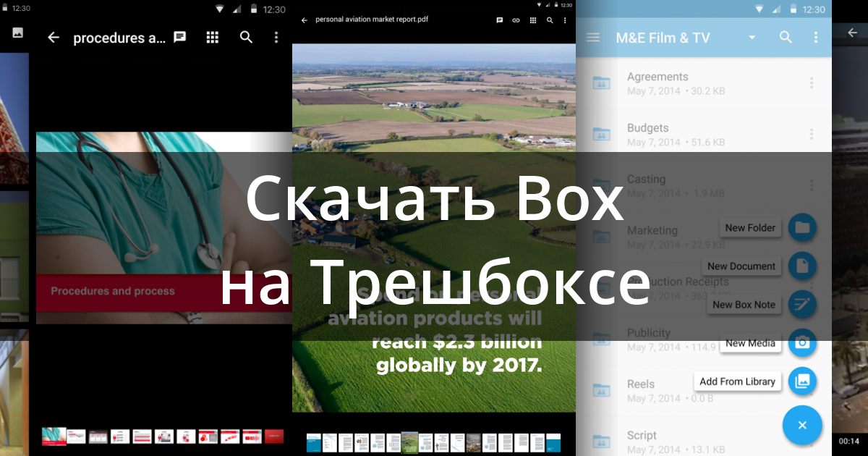Open the Agreements folder
The height and width of the screenshot is (456, 868).
click(704, 83)
